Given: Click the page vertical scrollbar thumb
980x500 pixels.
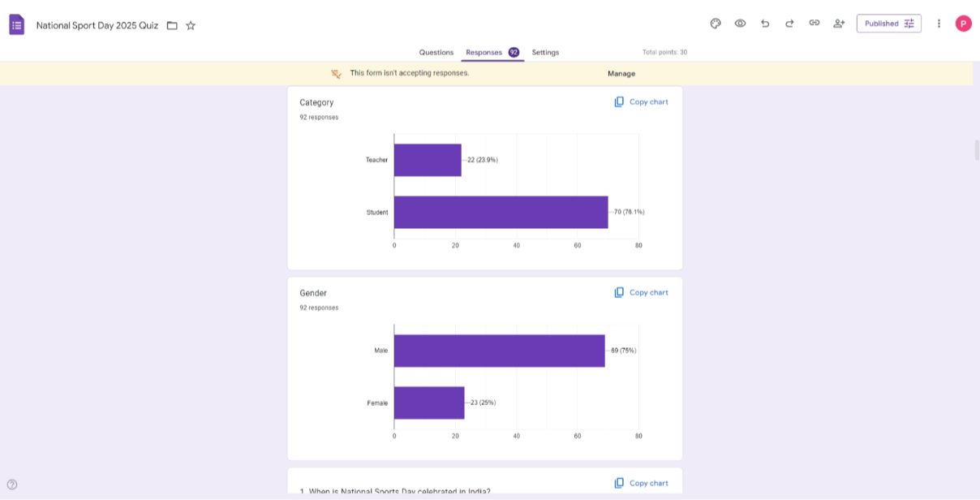Looking at the screenshot, I should (977, 150).
